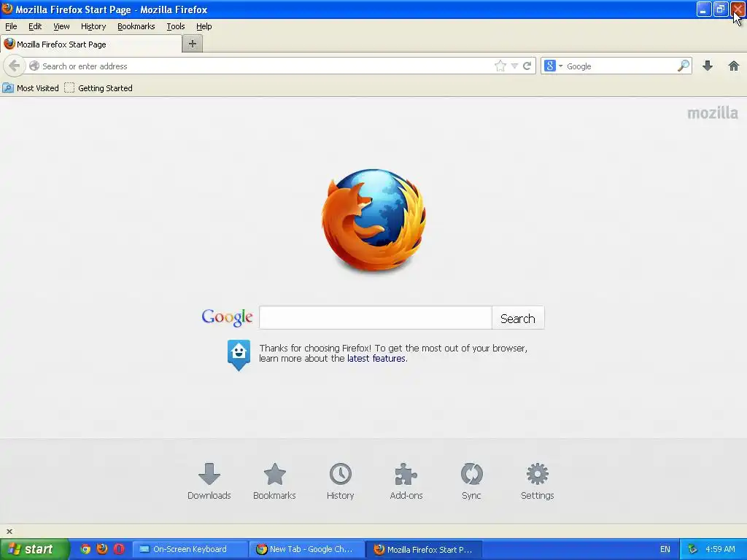The image size is (747, 560).
Task: Click the EN language indicator
Action: click(x=665, y=549)
